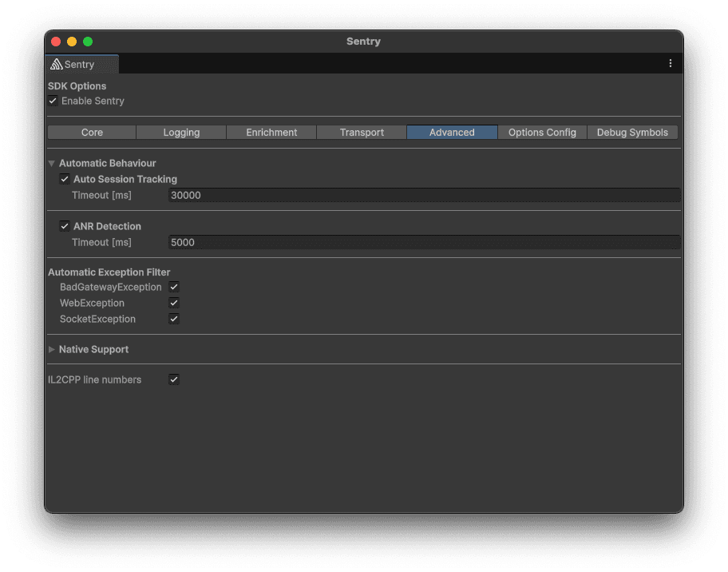The image size is (728, 572).
Task: Go to the Debug Symbols tab
Action: 632,132
